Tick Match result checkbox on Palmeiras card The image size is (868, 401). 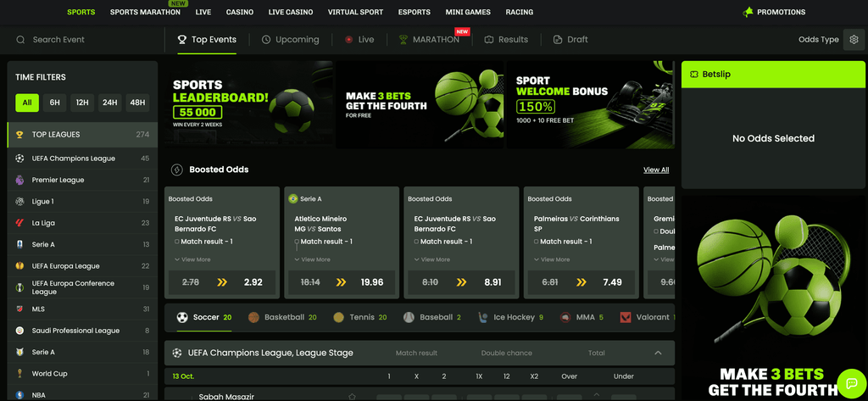click(x=537, y=242)
